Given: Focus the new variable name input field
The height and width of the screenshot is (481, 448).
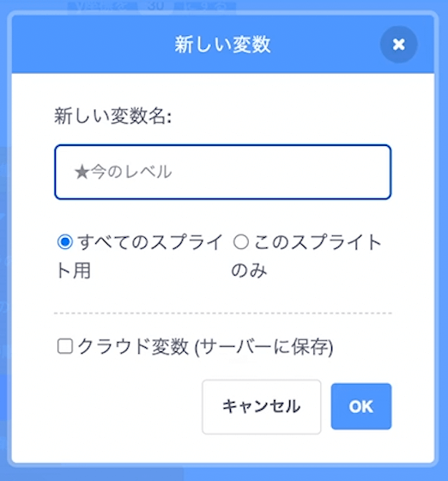Looking at the screenshot, I should pos(223,172).
